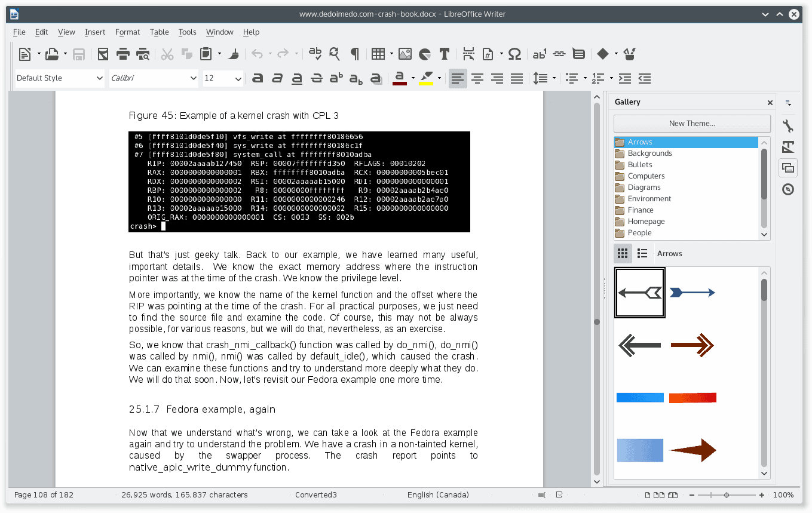The width and height of the screenshot is (812, 513).
Task: Click Page 108 of 182 status
Action: click(44, 495)
